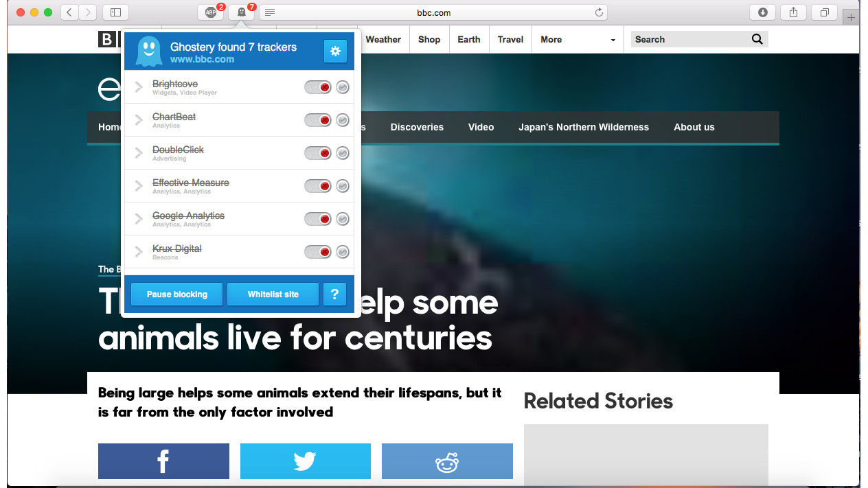Open the Shop section
The height and width of the screenshot is (488, 868).
click(x=429, y=39)
